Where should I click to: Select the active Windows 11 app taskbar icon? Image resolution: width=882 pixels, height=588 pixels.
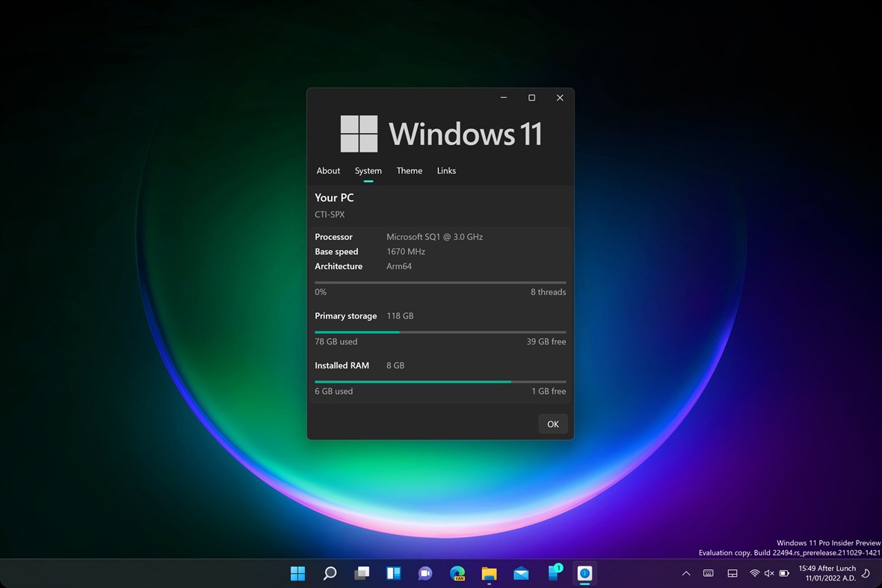tap(585, 573)
